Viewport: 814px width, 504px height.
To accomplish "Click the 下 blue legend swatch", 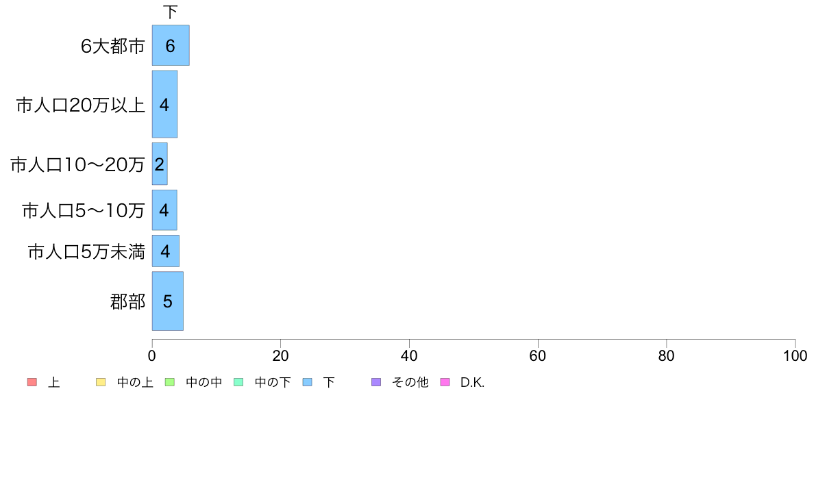I will click(308, 382).
